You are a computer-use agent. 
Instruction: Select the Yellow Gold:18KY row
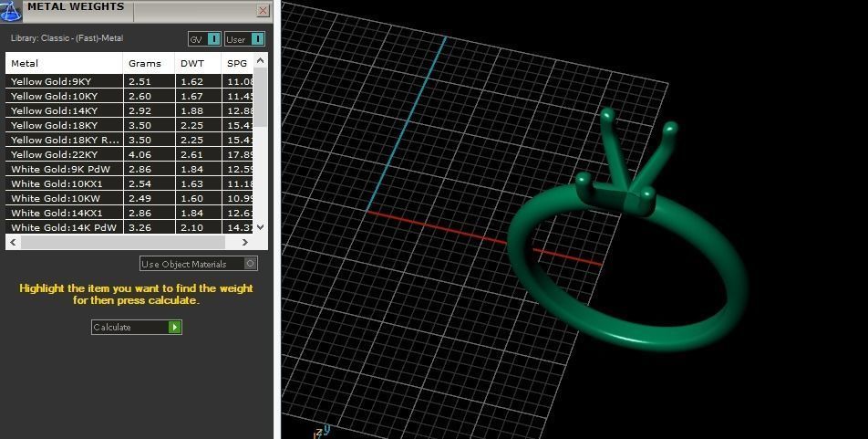(x=129, y=125)
